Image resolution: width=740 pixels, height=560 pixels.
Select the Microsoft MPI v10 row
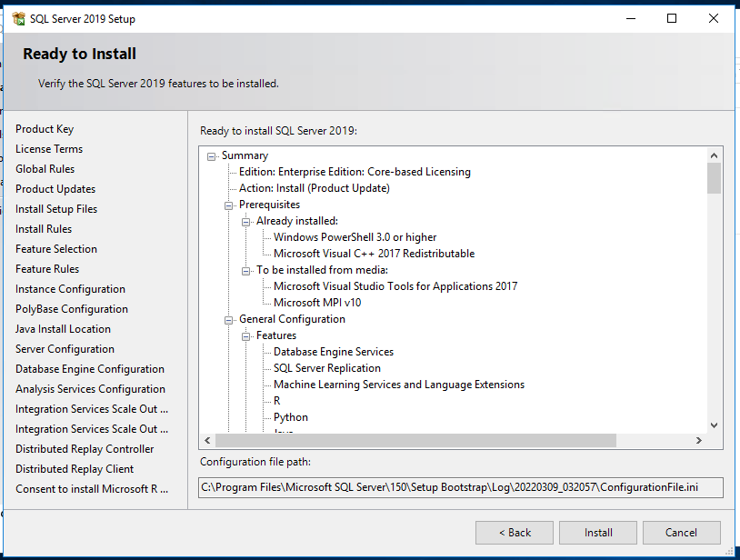(317, 303)
